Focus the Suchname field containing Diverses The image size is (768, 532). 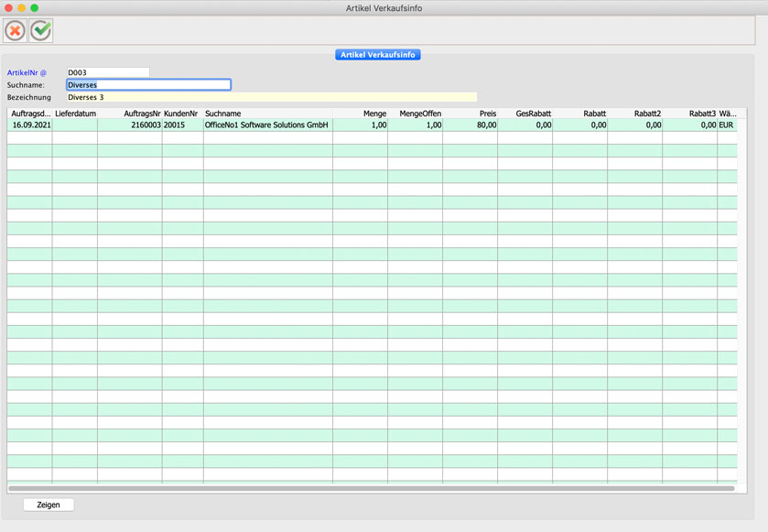point(148,85)
